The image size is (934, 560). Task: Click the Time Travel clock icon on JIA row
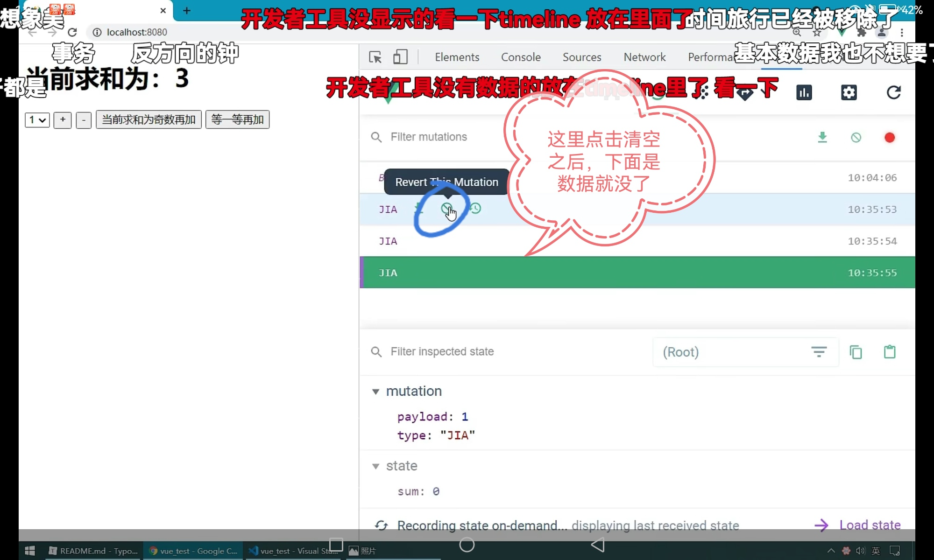click(475, 209)
